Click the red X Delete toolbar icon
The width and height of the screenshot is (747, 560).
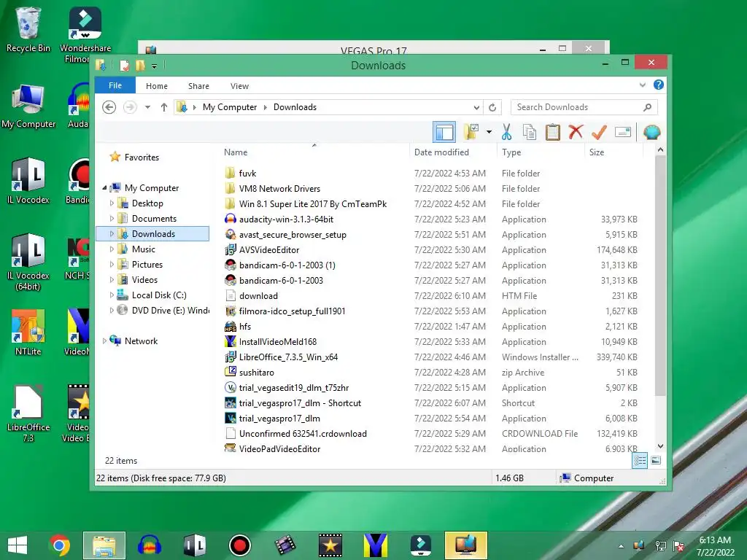point(576,132)
